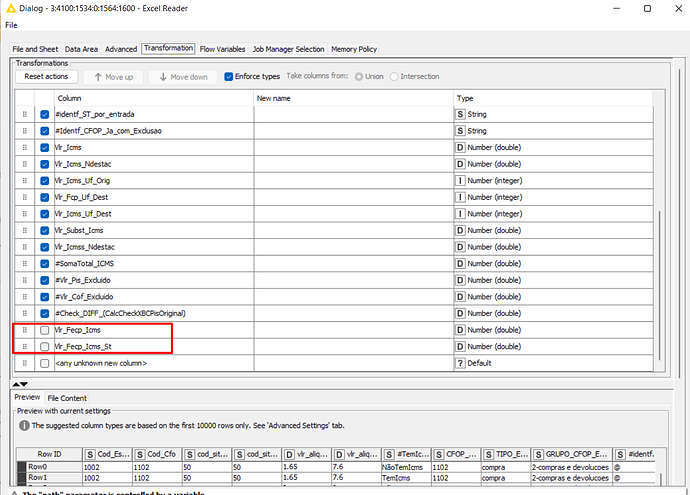Click drag handle of Vlr_Icms row
The height and width of the screenshot is (495, 690).
click(25, 147)
